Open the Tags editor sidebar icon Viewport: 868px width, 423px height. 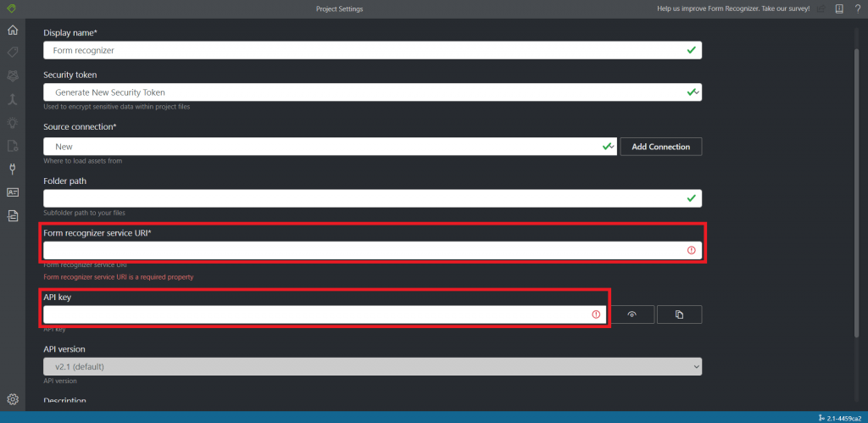click(x=13, y=53)
